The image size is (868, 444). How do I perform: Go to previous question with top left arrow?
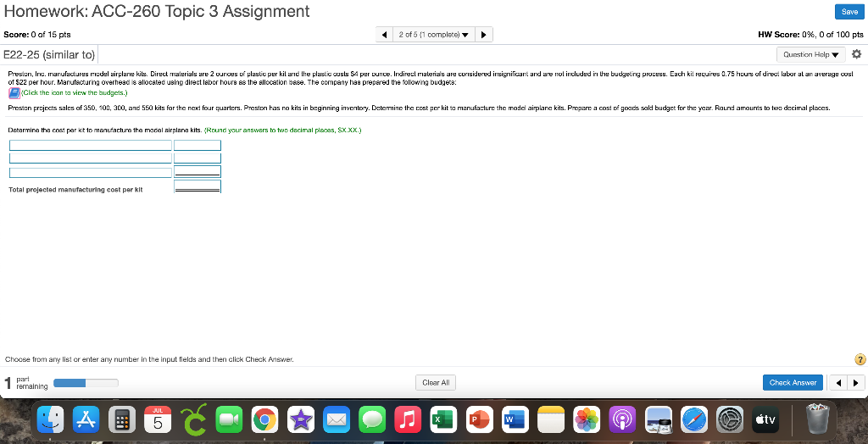click(x=384, y=35)
